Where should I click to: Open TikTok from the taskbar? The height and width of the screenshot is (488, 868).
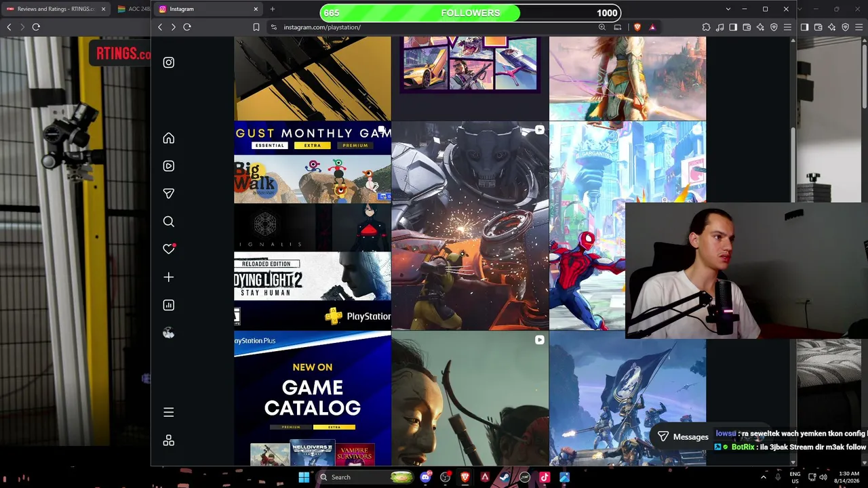click(545, 477)
